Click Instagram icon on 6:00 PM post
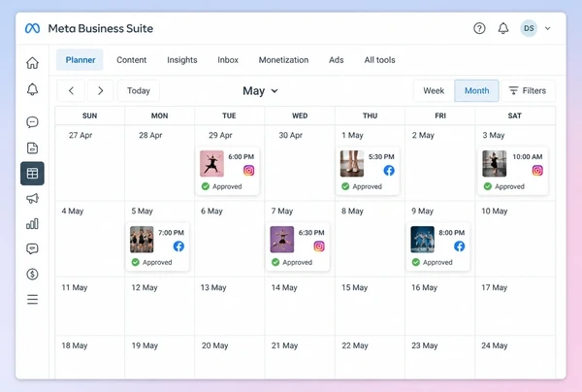 (x=248, y=171)
